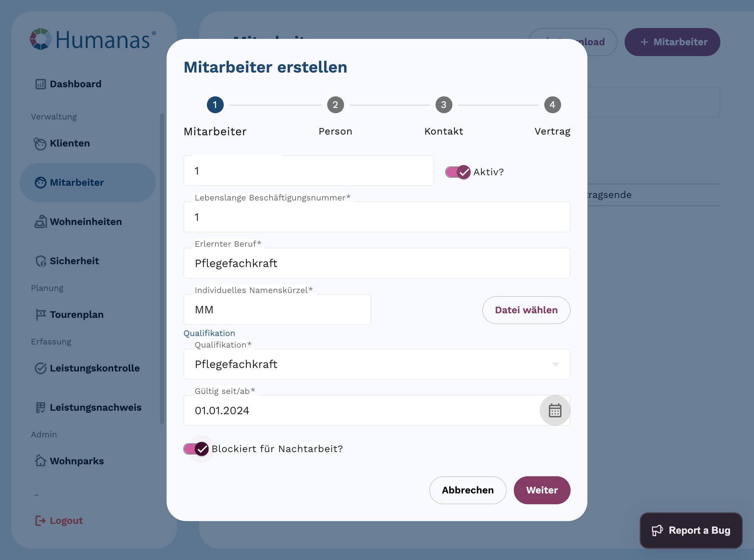Click the Wohnparks house icon
754x560 pixels.
(x=41, y=460)
